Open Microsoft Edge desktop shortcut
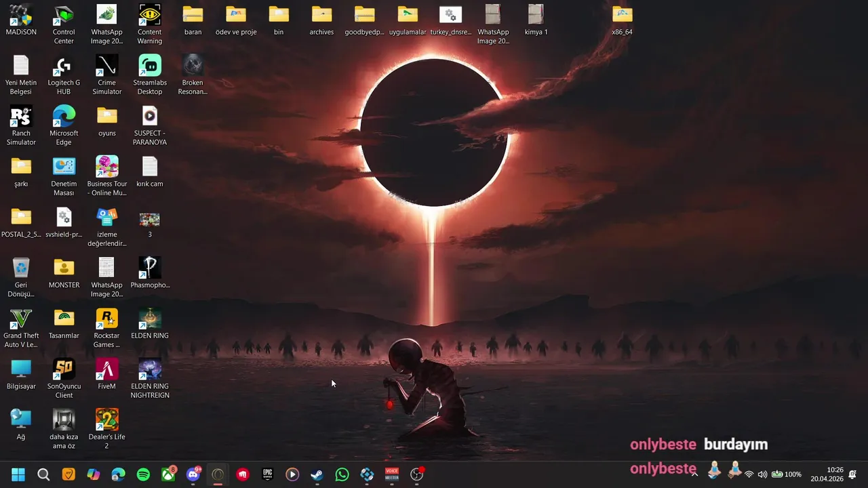868x488 pixels. click(64, 127)
